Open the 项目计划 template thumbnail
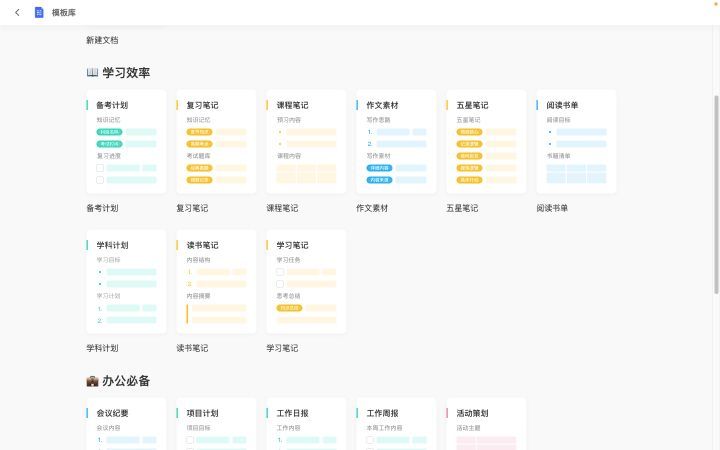 point(216,424)
